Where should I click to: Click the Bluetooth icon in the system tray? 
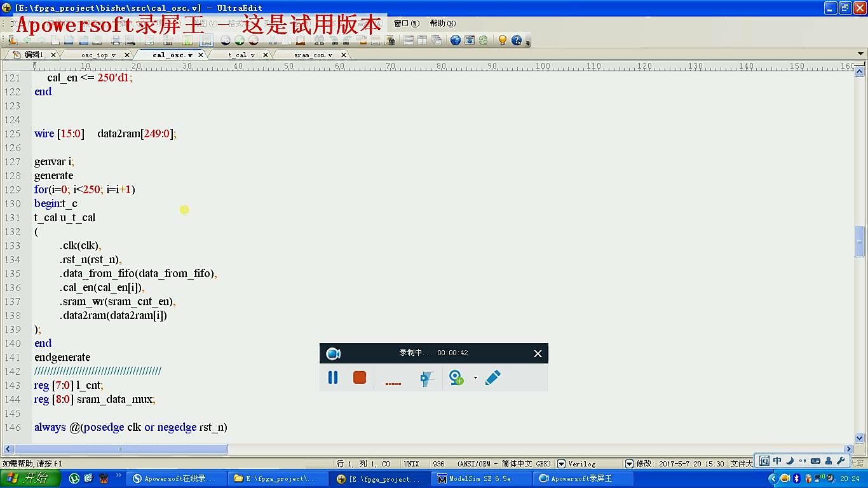pos(796,478)
